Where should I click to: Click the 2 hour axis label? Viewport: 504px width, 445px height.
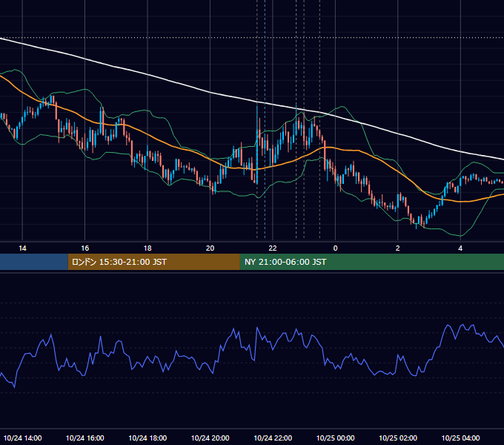click(x=397, y=248)
